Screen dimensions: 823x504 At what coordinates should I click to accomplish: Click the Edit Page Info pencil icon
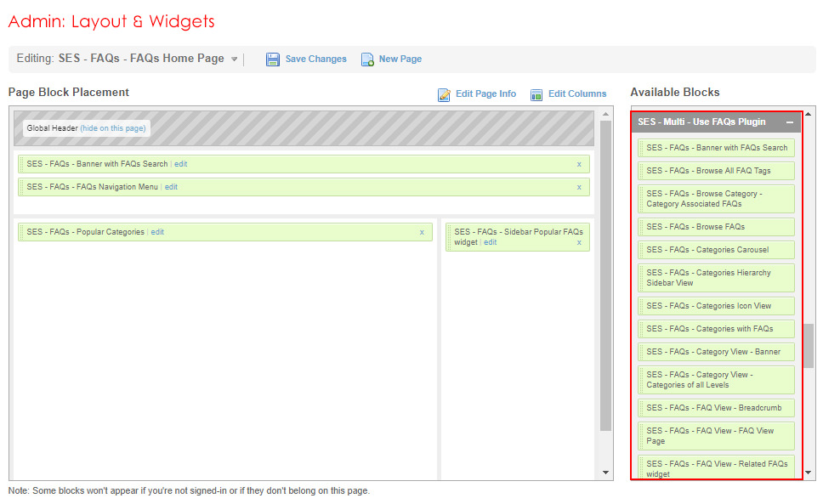pos(444,94)
